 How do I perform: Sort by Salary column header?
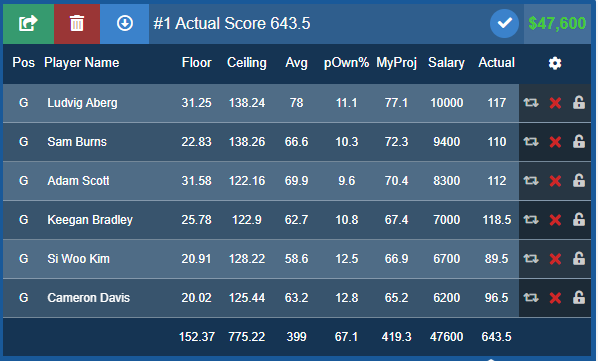[x=446, y=63]
